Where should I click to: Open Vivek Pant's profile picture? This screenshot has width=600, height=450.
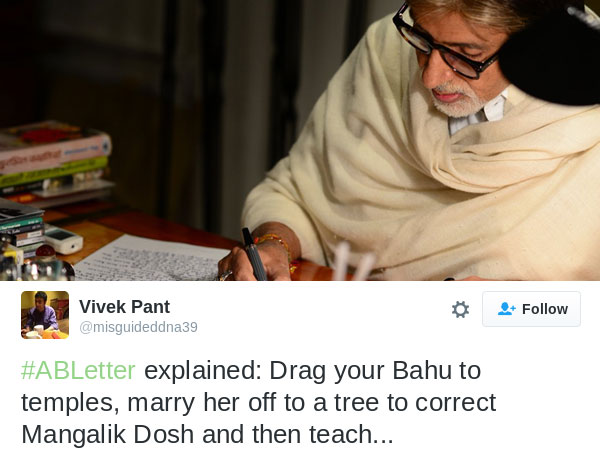tap(45, 315)
